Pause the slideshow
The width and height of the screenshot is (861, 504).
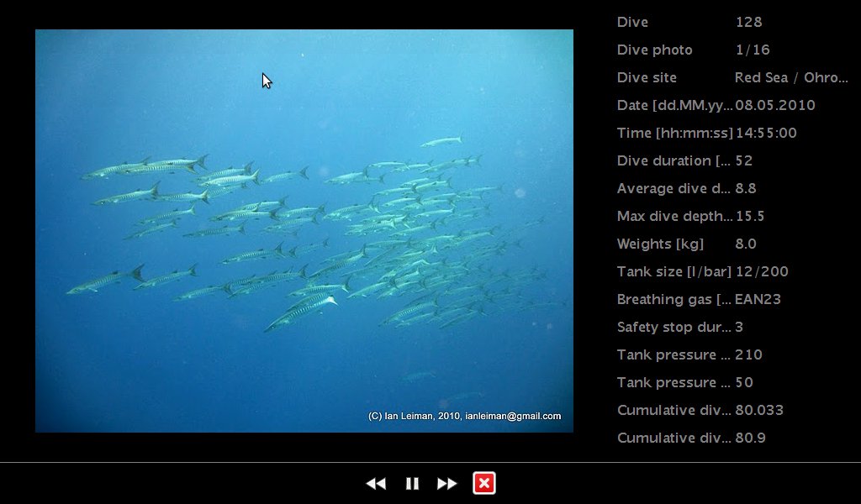[412, 483]
